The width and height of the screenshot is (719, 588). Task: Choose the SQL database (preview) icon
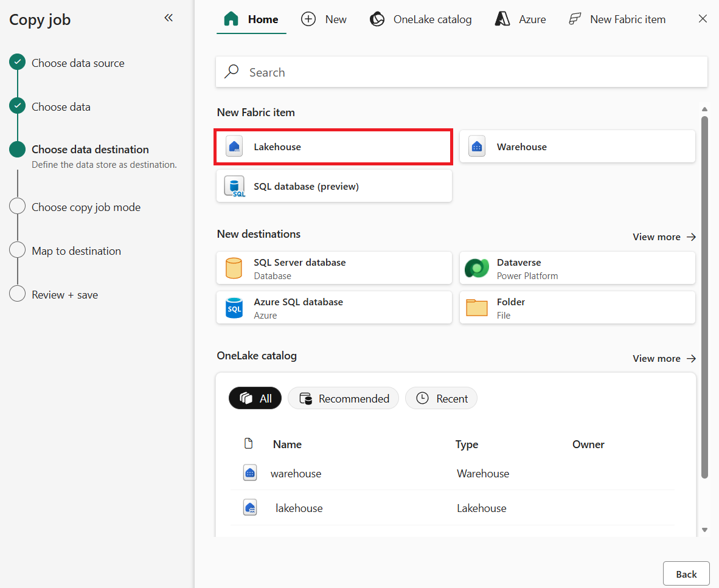coord(234,187)
